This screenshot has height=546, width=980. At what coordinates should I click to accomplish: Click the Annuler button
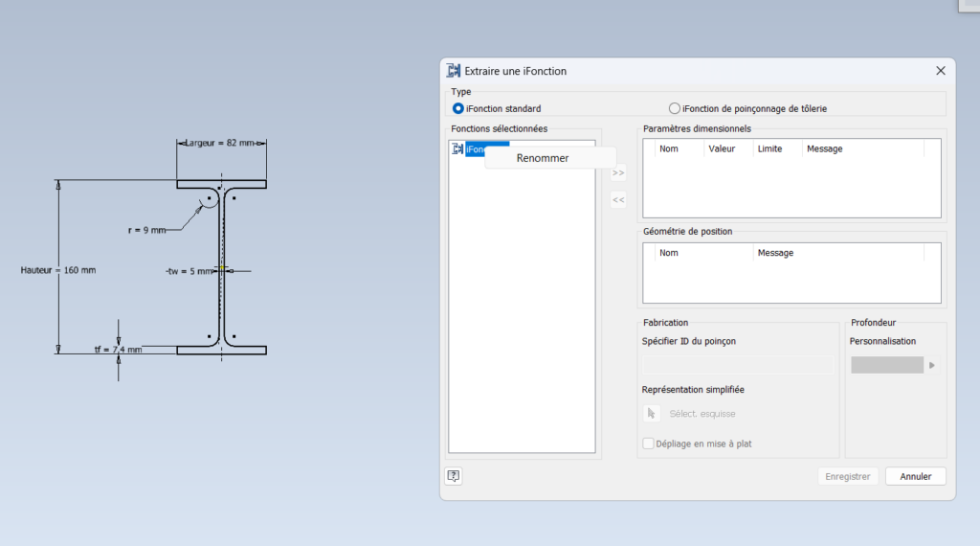pyautogui.click(x=915, y=476)
